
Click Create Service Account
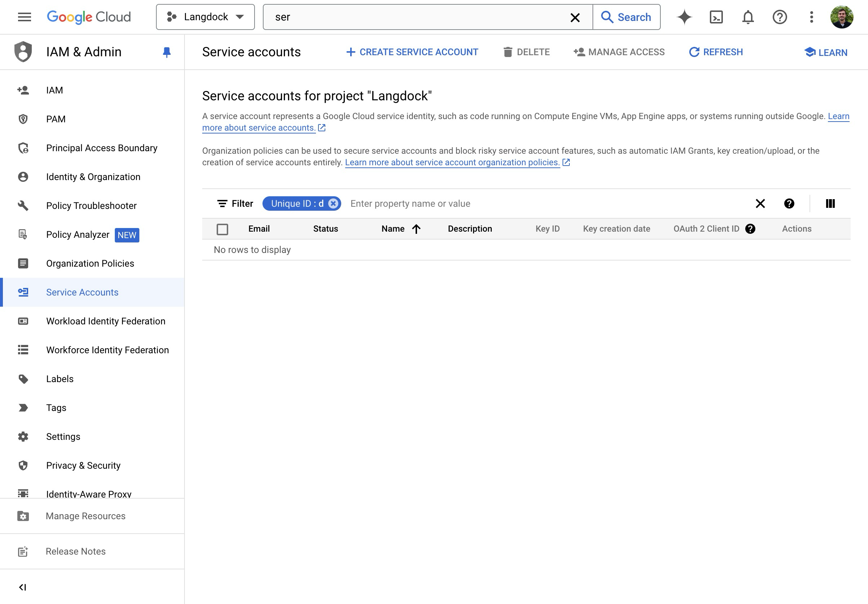tap(412, 52)
